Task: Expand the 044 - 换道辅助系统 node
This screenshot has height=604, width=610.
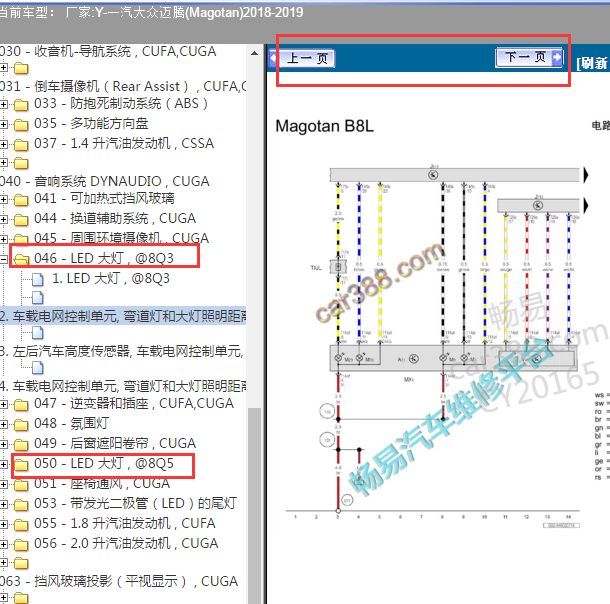Action: click(5, 220)
